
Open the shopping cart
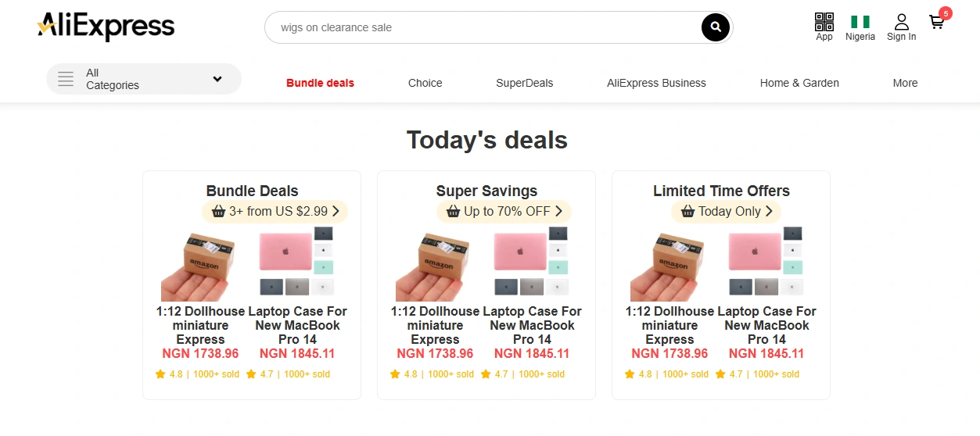(937, 22)
